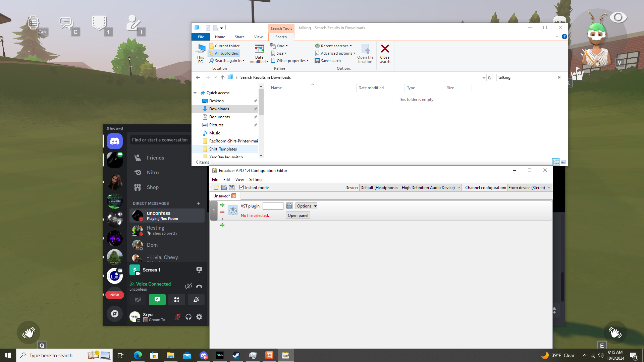
Task: Toggle the VST filter power button
Action: coord(233,210)
